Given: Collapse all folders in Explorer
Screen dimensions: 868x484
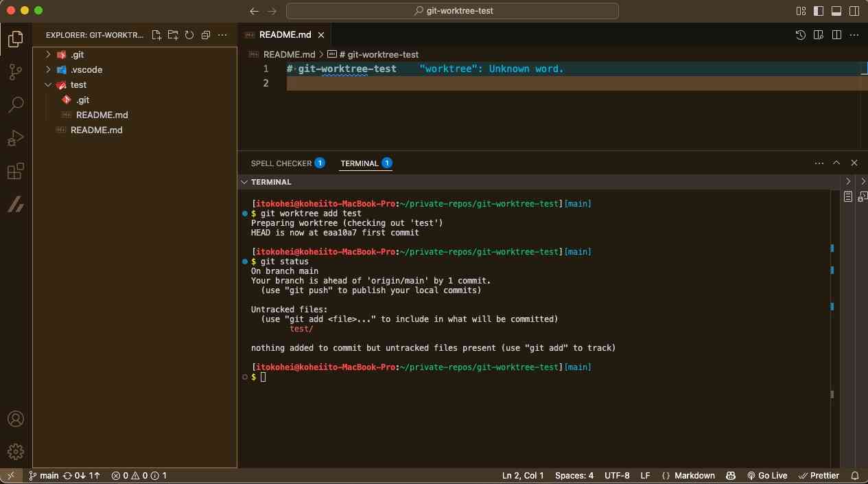Looking at the screenshot, I should 206,35.
